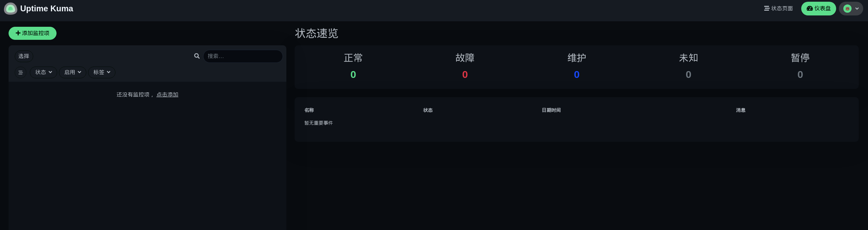Viewport: 868px width, 230px height.
Task: Open the profile dropdown chevron
Action: [x=857, y=9]
